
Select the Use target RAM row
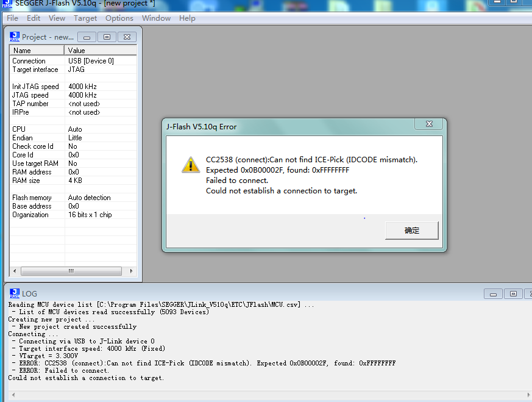(73, 163)
